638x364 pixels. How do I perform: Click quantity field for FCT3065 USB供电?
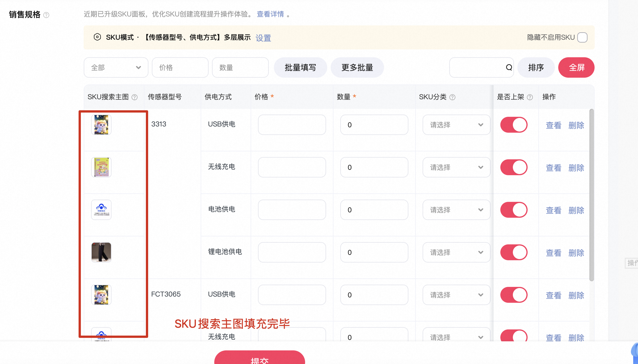click(374, 295)
